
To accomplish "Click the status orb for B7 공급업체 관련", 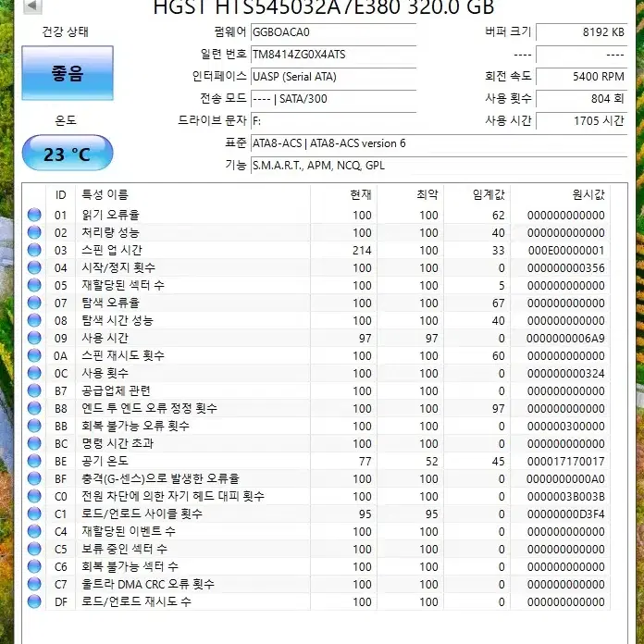I will coord(34,390).
